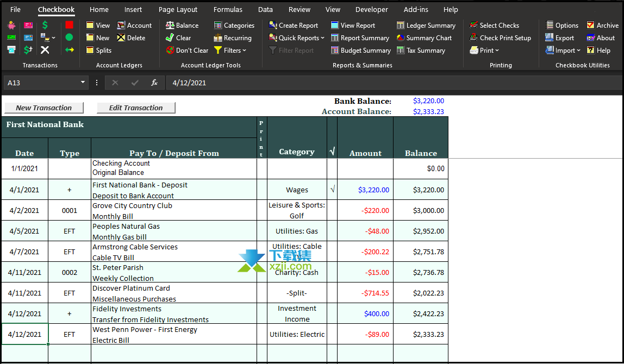Image resolution: width=624 pixels, height=364 pixels.
Task: Open Report Summary
Action: (360, 38)
